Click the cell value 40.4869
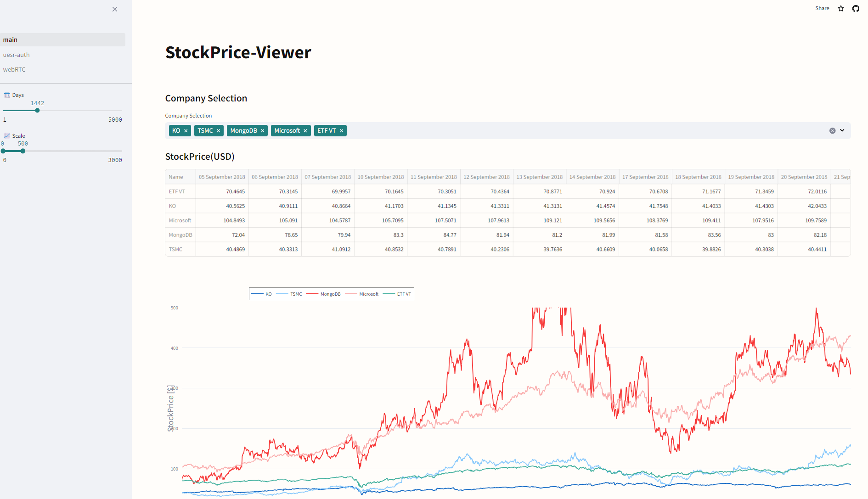The width and height of the screenshot is (868, 499). [222, 249]
